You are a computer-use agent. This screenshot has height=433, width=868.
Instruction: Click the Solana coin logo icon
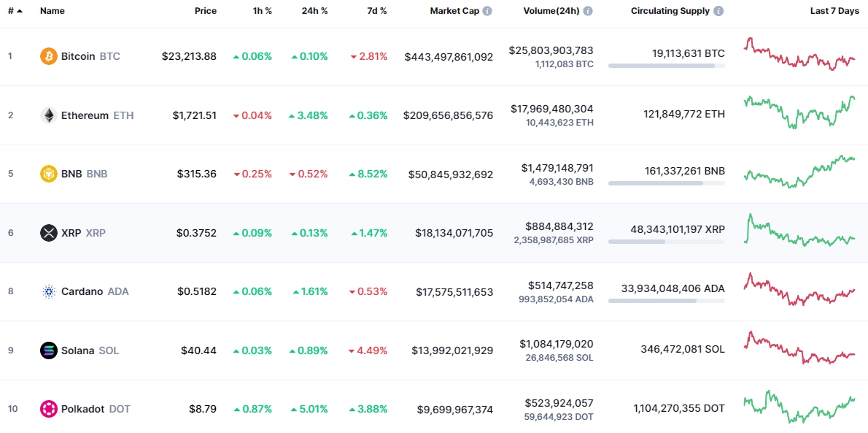[x=49, y=350]
